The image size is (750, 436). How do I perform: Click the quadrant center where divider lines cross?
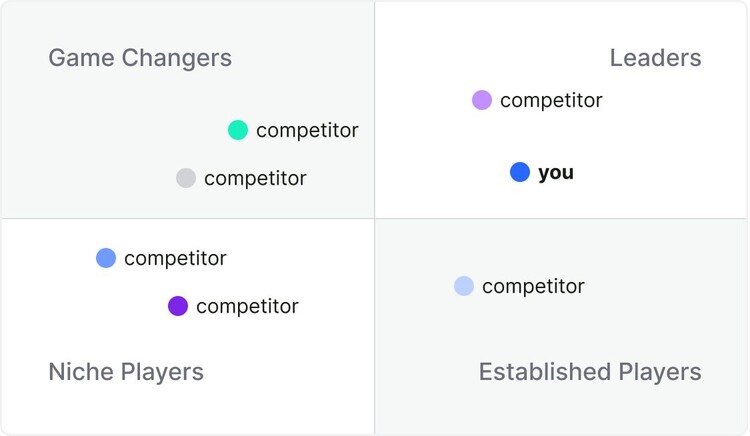coord(375,218)
